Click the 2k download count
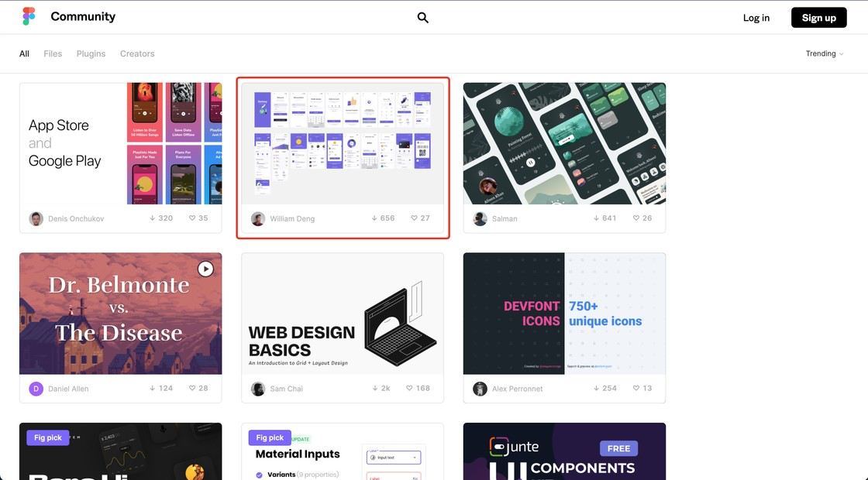 385,388
